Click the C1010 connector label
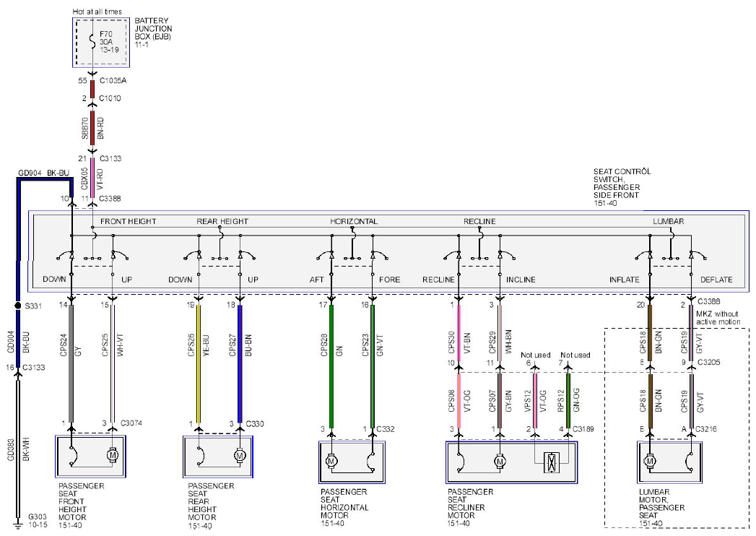The height and width of the screenshot is (536, 756). coord(110,98)
